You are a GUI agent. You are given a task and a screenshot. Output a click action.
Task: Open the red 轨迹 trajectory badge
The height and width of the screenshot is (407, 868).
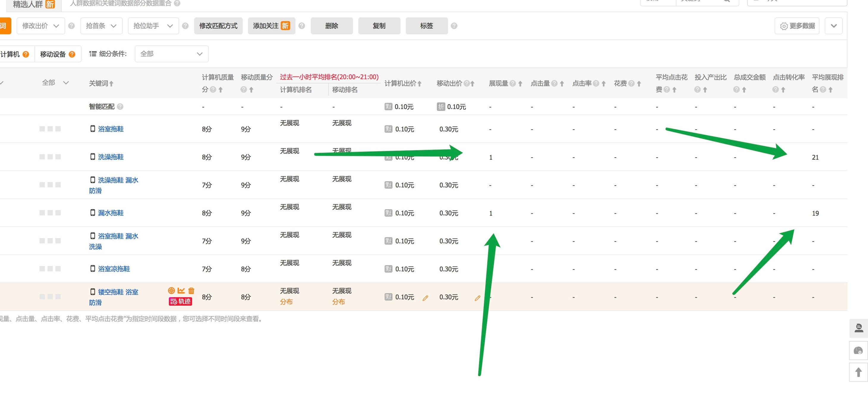[180, 301]
